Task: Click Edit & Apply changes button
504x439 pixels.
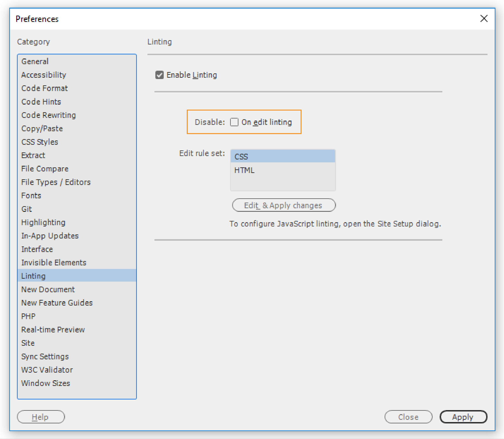Action: pos(284,205)
